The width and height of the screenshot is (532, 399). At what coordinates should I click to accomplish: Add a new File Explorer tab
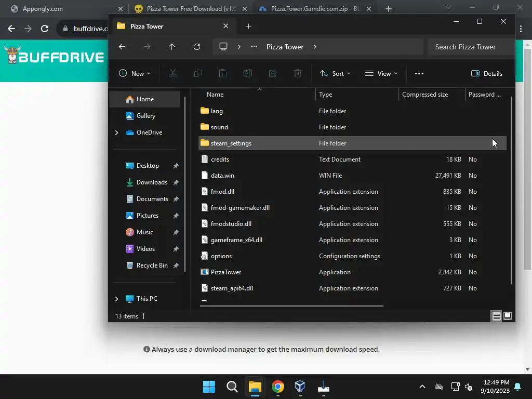248,26
